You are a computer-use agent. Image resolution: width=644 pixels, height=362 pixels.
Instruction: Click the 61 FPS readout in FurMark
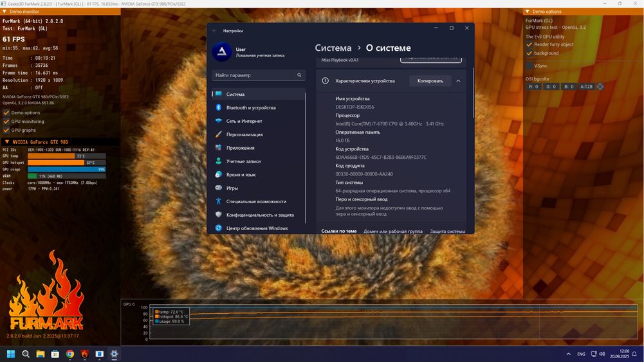coord(14,39)
